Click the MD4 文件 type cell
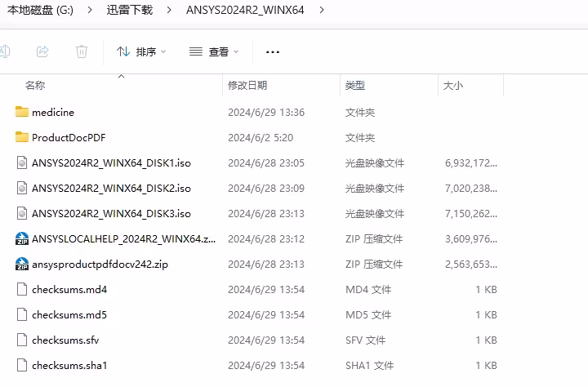Screen dimensions: 588x387 click(368, 290)
